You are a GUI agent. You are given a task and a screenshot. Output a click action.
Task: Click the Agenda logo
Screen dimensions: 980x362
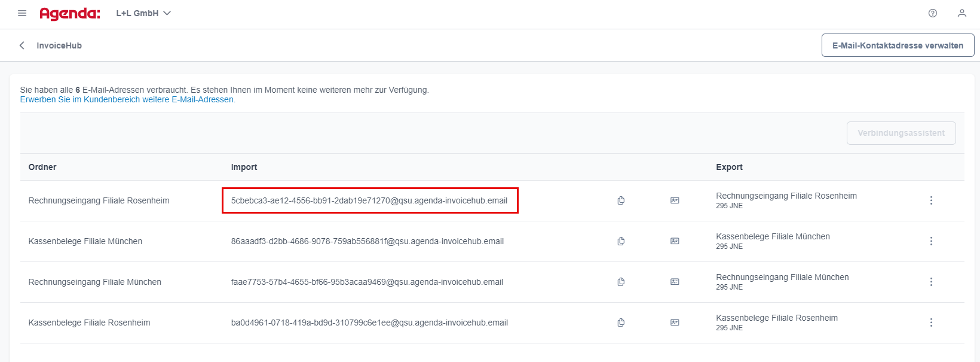[70, 14]
